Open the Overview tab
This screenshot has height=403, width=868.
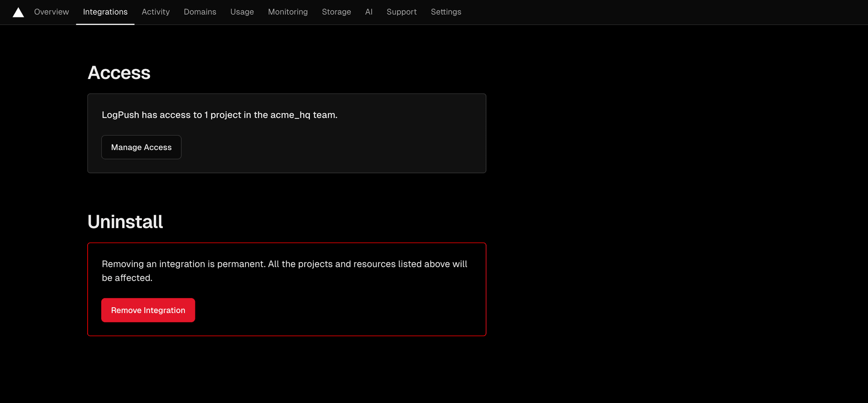[x=52, y=12]
